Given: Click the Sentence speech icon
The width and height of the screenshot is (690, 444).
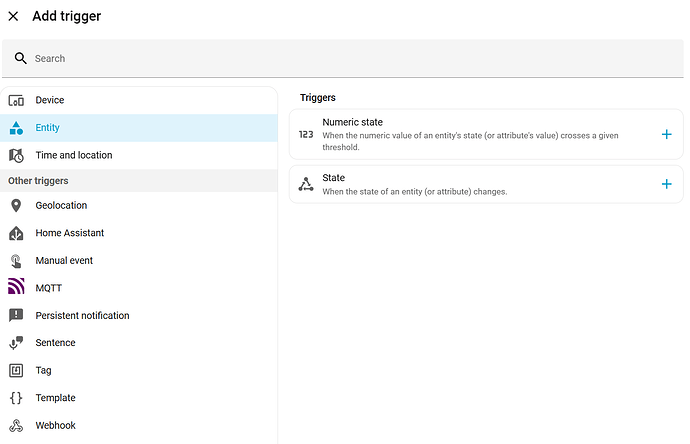Looking at the screenshot, I should pyautogui.click(x=16, y=343).
